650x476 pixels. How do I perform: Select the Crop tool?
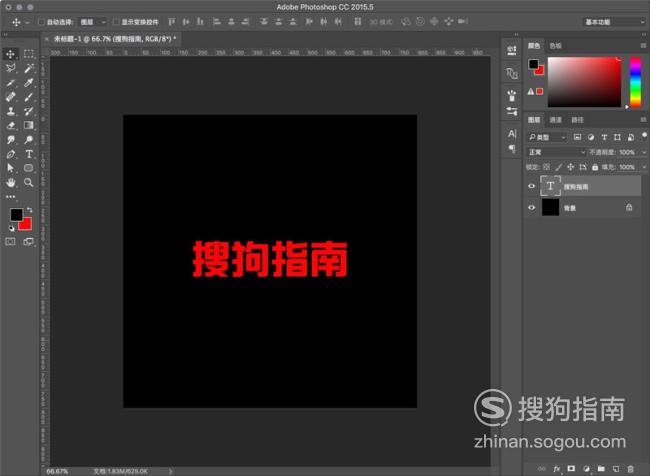tap(10, 83)
